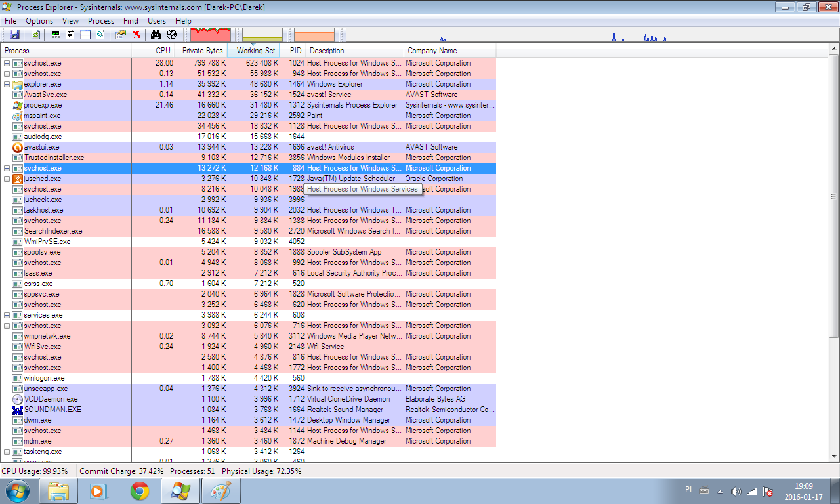Open the Users menu
The height and width of the screenshot is (504, 840).
coord(157,21)
